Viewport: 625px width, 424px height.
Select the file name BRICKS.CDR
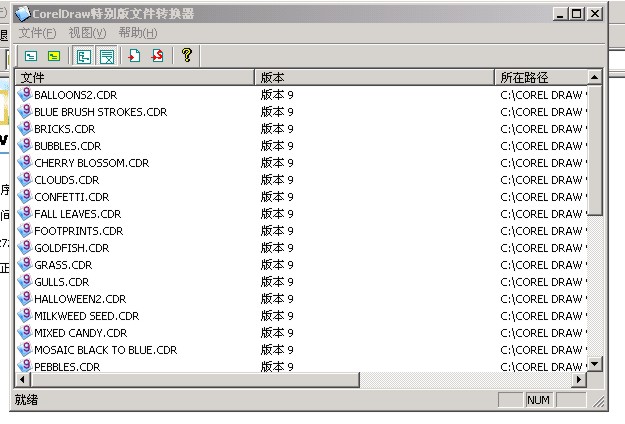(65, 130)
